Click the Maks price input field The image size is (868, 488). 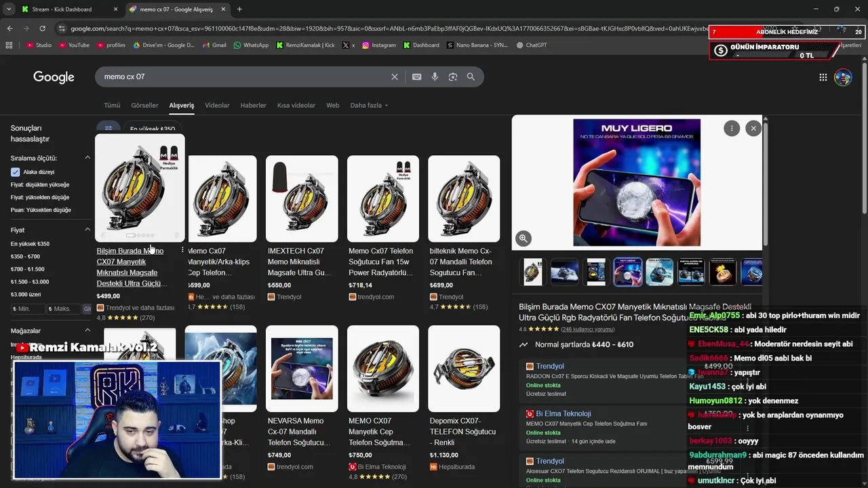pyautogui.click(x=64, y=308)
